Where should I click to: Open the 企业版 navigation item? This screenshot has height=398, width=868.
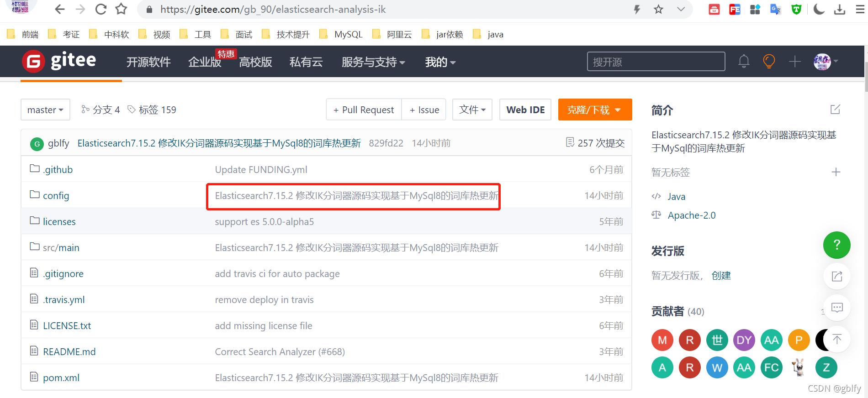(x=205, y=62)
